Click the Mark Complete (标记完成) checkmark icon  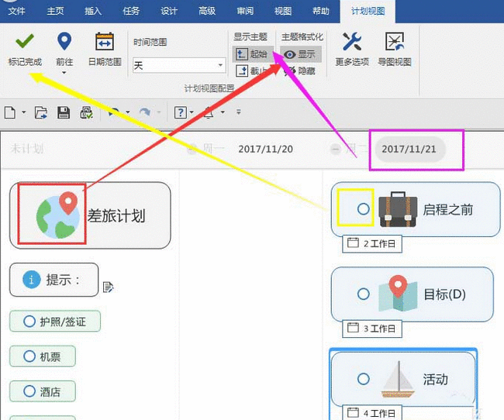(x=25, y=41)
